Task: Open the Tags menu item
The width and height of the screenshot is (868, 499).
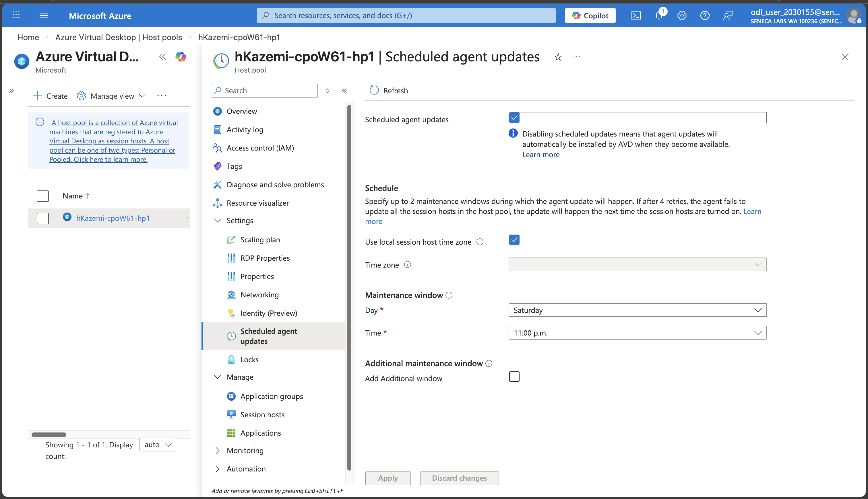Action: coord(234,166)
